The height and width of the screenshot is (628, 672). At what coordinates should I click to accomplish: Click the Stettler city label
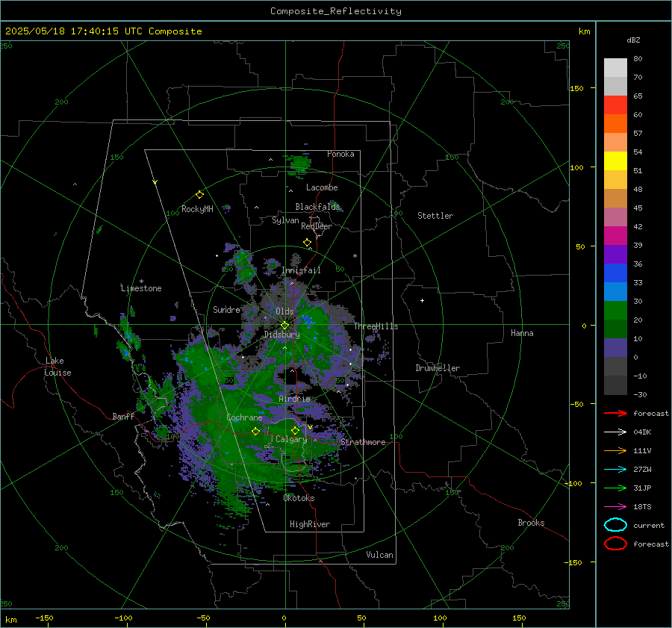(435, 216)
